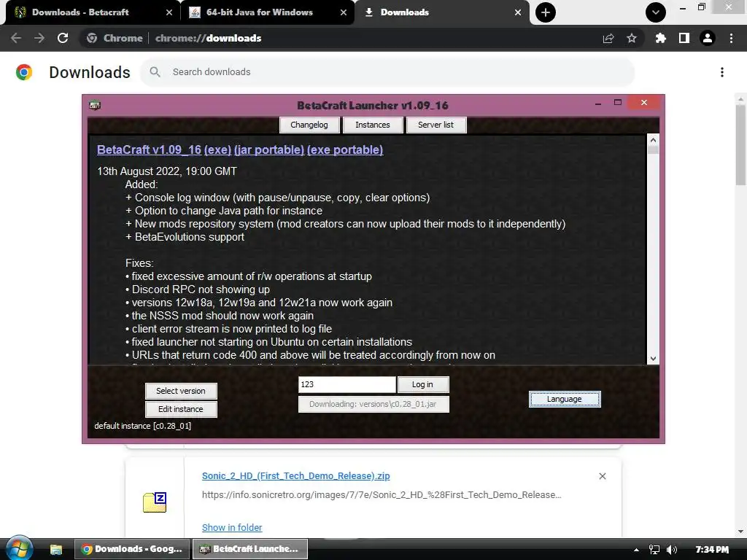Click Show in folder link
747x560 pixels.
[232, 528]
